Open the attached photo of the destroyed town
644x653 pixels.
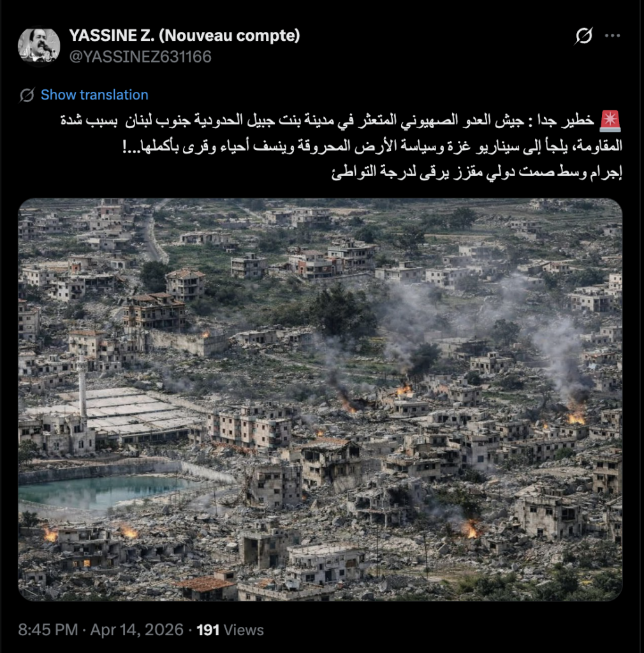(x=320, y=399)
